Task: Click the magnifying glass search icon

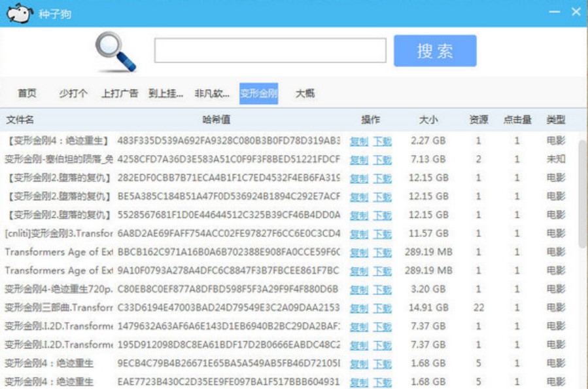Action: [x=116, y=52]
